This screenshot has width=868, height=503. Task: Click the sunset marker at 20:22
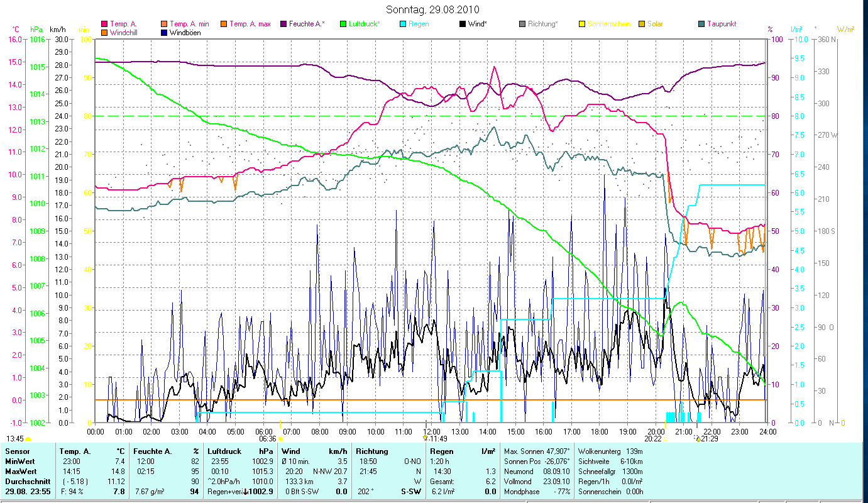[x=665, y=439]
